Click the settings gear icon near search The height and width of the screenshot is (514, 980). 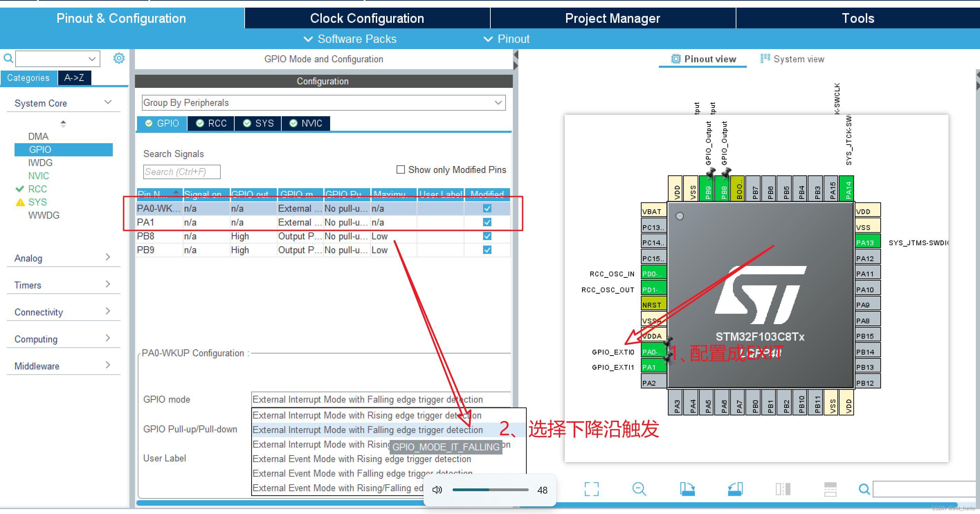pos(119,58)
